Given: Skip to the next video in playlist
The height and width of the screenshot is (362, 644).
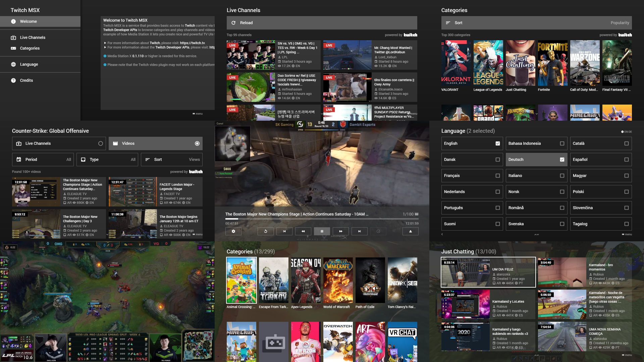Looking at the screenshot, I should pyautogui.click(x=359, y=231).
